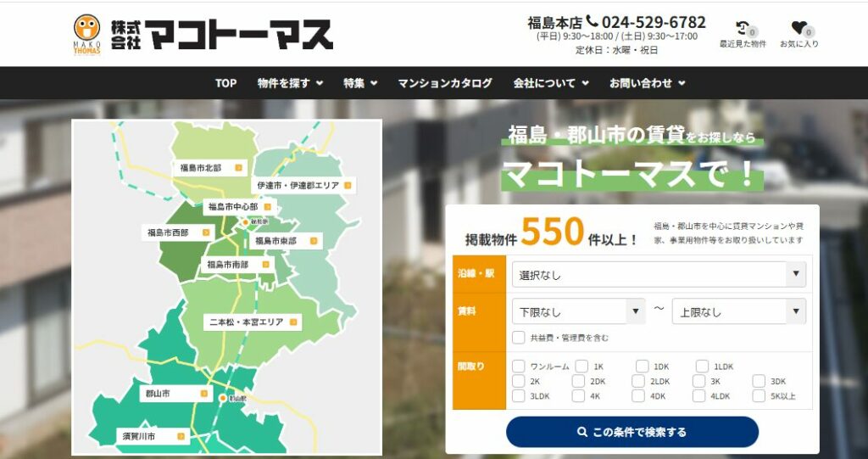Viewport: 868px width, 459px height.
Task: Click the arrow icon beside 二本松・本宮エリア
Action: (x=292, y=322)
